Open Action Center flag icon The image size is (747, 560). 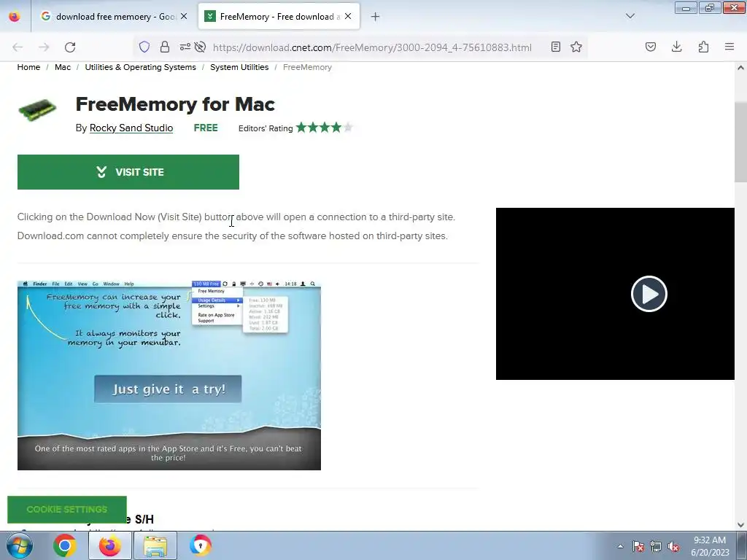(x=638, y=546)
